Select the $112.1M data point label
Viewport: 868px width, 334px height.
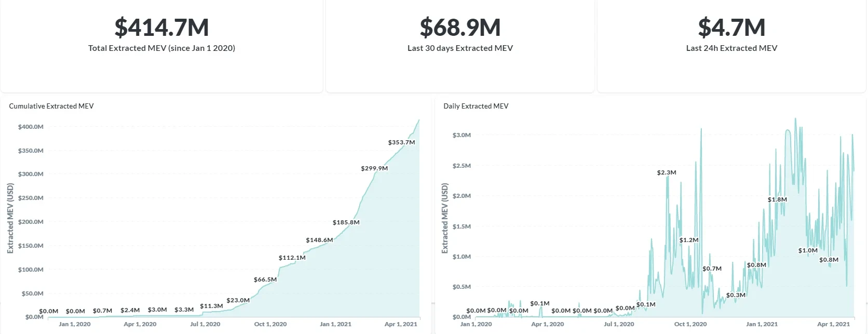(x=292, y=258)
